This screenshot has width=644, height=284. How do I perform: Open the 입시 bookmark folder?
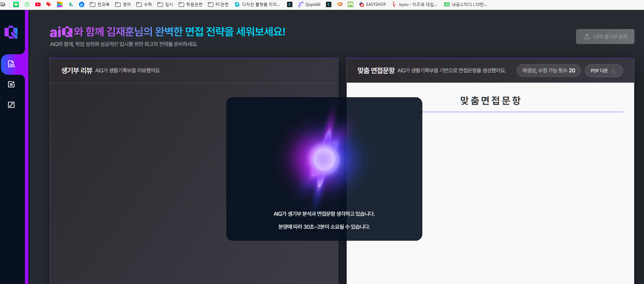click(165, 4)
